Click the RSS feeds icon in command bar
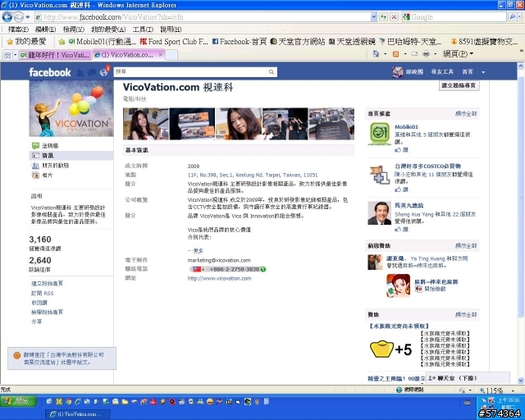 point(395,53)
